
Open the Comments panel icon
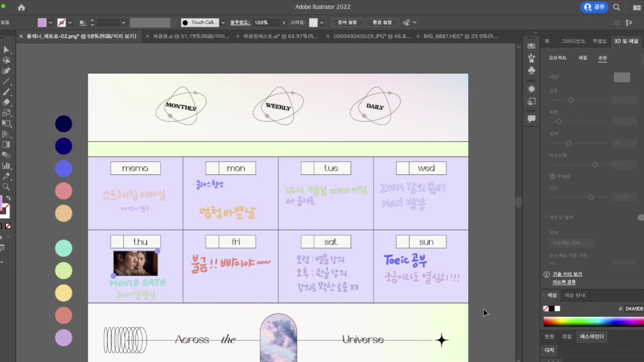[x=531, y=119]
